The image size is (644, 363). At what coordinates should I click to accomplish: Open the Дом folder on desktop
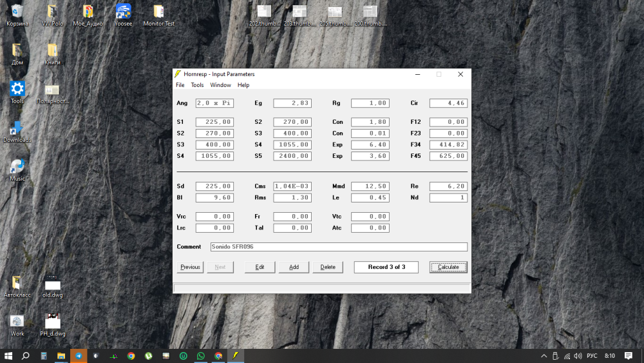click(x=17, y=54)
